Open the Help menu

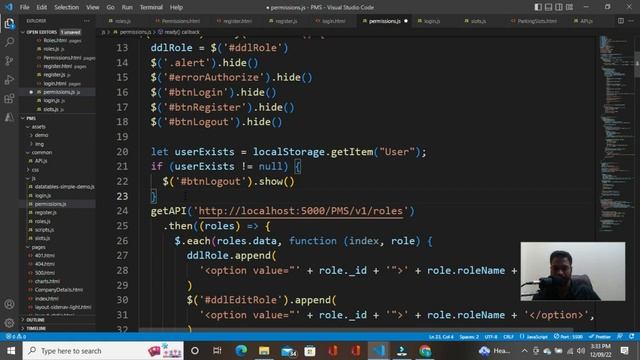[x=176, y=7]
